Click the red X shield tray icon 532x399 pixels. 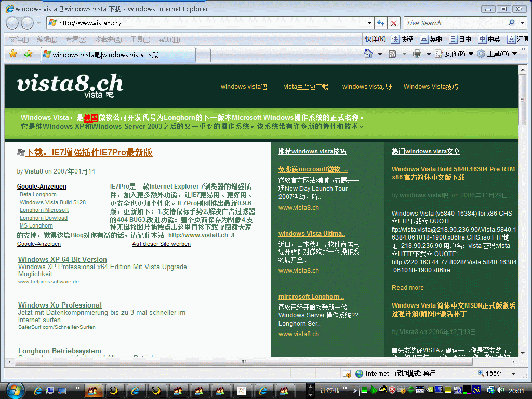pyautogui.click(x=392, y=390)
